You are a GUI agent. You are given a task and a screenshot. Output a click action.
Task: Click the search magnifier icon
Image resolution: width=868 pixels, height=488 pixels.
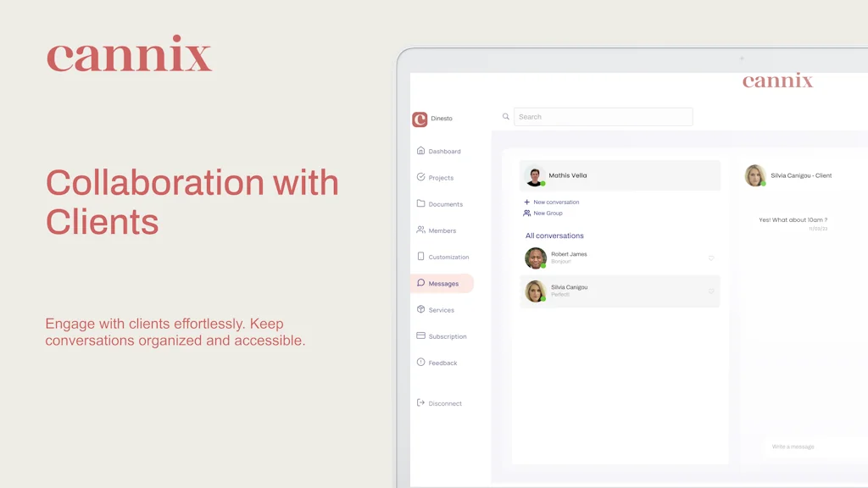pyautogui.click(x=506, y=116)
